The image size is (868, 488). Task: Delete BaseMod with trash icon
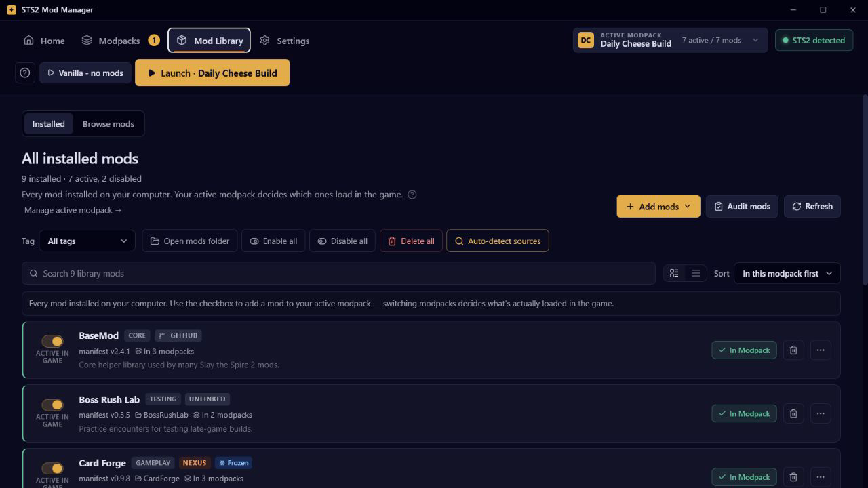point(793,350)
